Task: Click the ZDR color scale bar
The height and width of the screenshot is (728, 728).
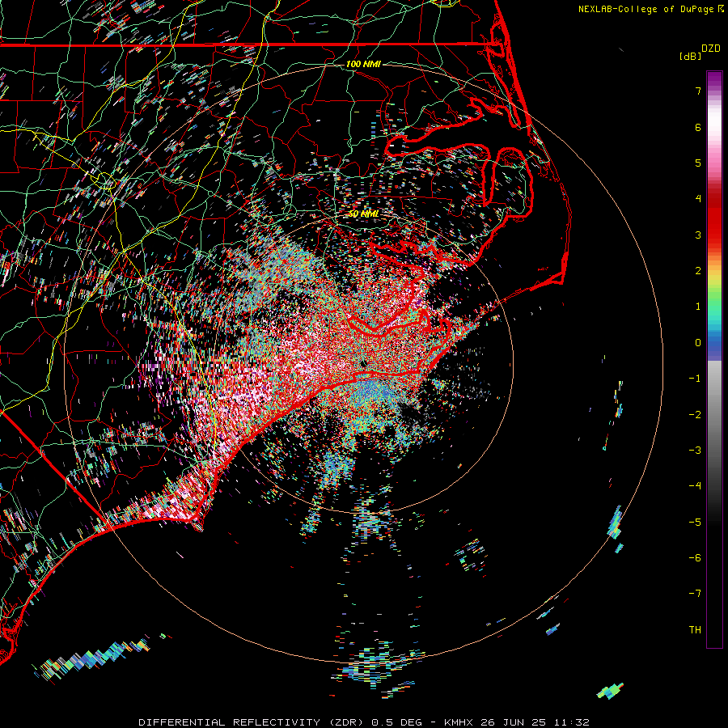Action: point(714,359)
